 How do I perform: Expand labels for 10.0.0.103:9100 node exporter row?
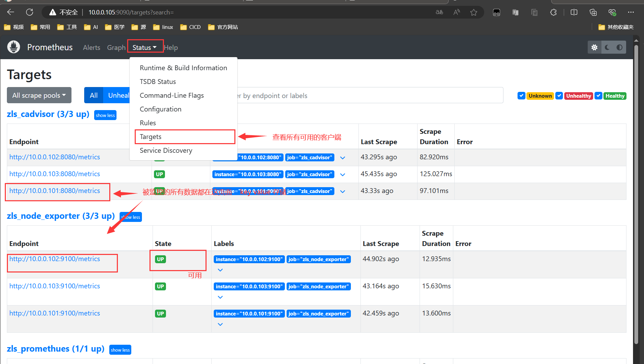pyautogui.click(x=220, y=297)
